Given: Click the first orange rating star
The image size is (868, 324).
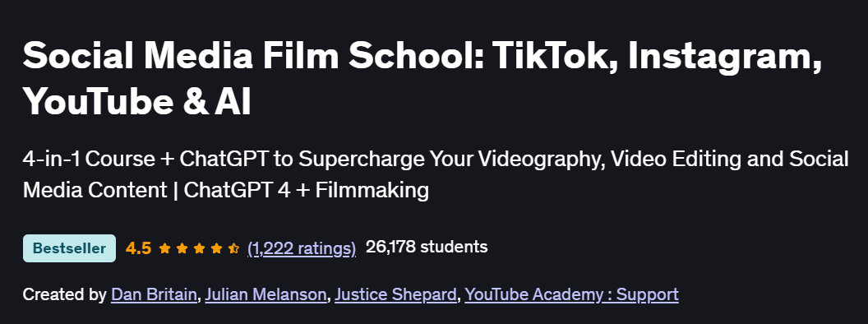Looking at the screenshot, I should 164,248.
